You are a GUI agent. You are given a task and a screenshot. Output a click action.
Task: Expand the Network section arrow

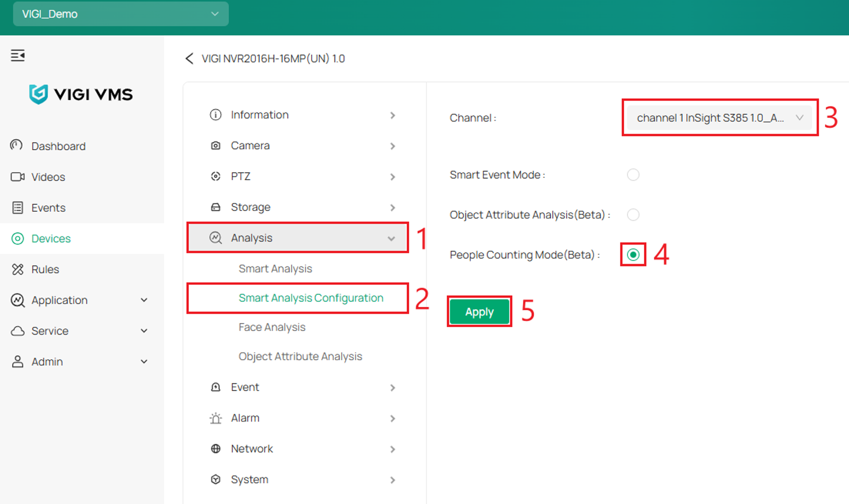393,449
